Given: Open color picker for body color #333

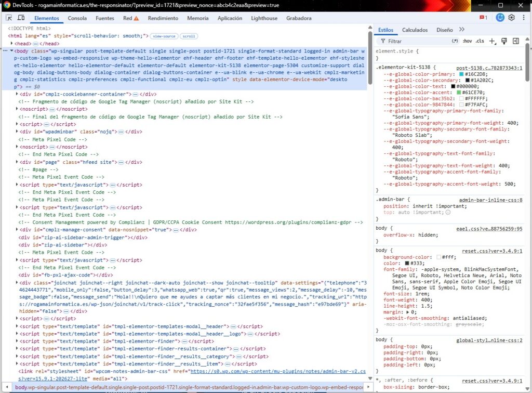Looking at the screenshot, I should 407,263.
